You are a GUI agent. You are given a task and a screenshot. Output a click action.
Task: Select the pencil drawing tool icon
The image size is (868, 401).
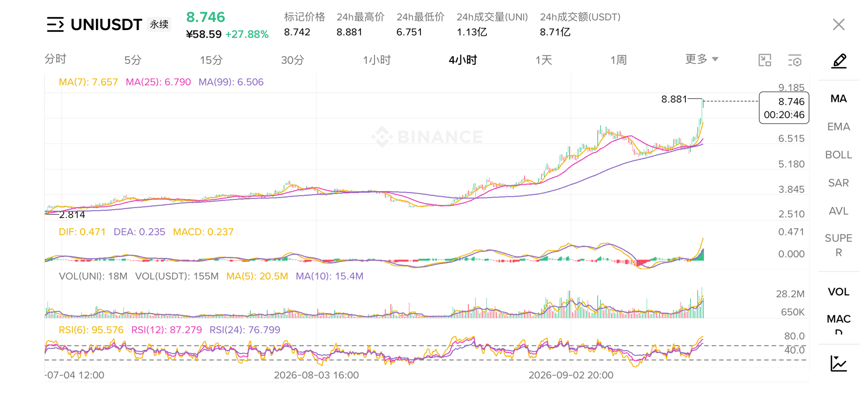tap(839, 61)
